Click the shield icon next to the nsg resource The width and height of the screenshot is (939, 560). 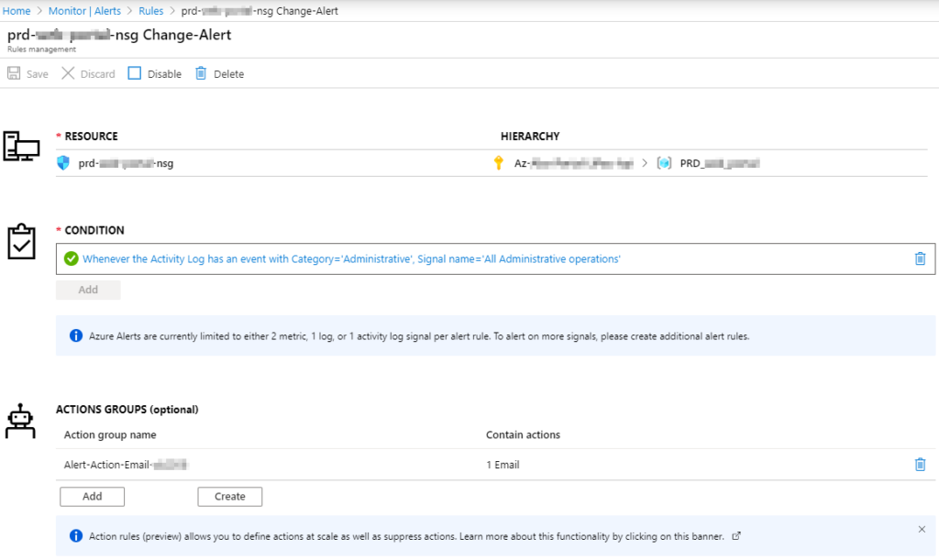click(64, 162)
